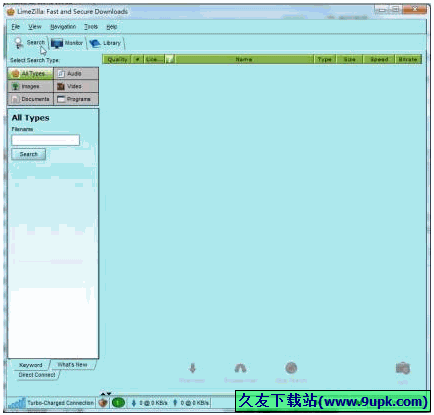
Task: Switch to the What's New tab
Action: [72, 365]
